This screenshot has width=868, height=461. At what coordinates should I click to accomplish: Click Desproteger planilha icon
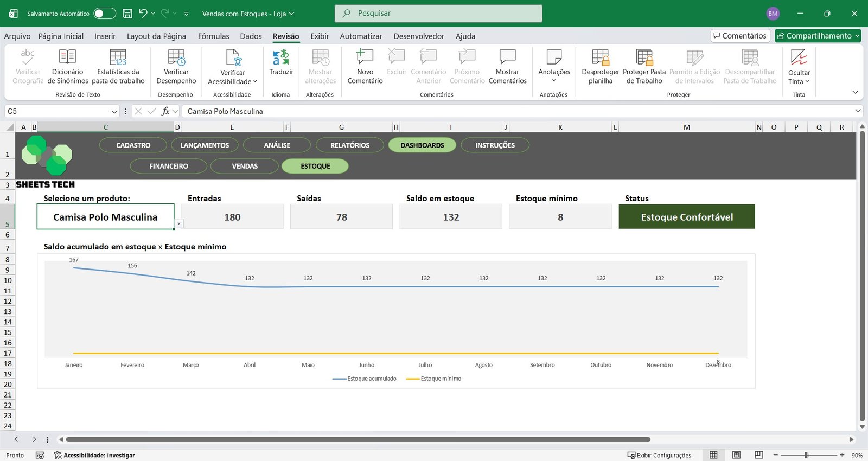click(x=600, y=57)
